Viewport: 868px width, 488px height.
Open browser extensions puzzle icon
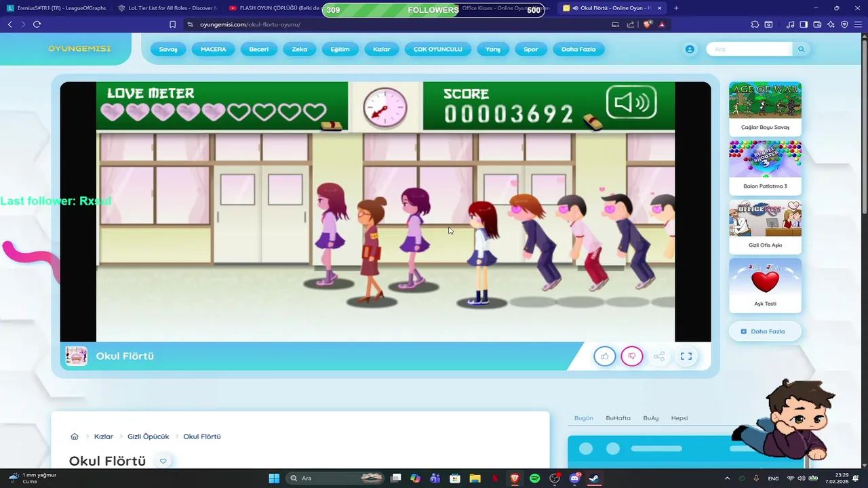coord(755,24)
